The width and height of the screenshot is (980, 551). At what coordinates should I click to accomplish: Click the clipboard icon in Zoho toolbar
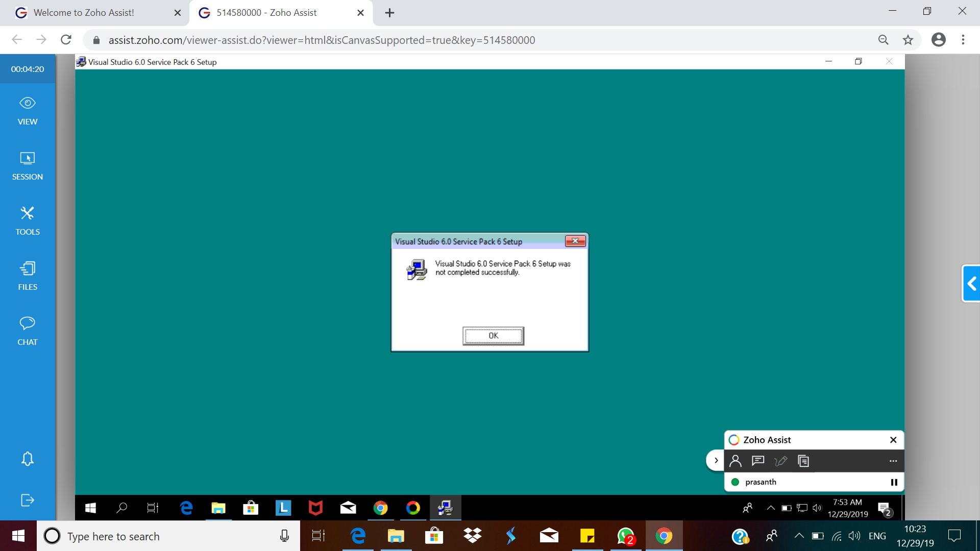click(802, 460)
